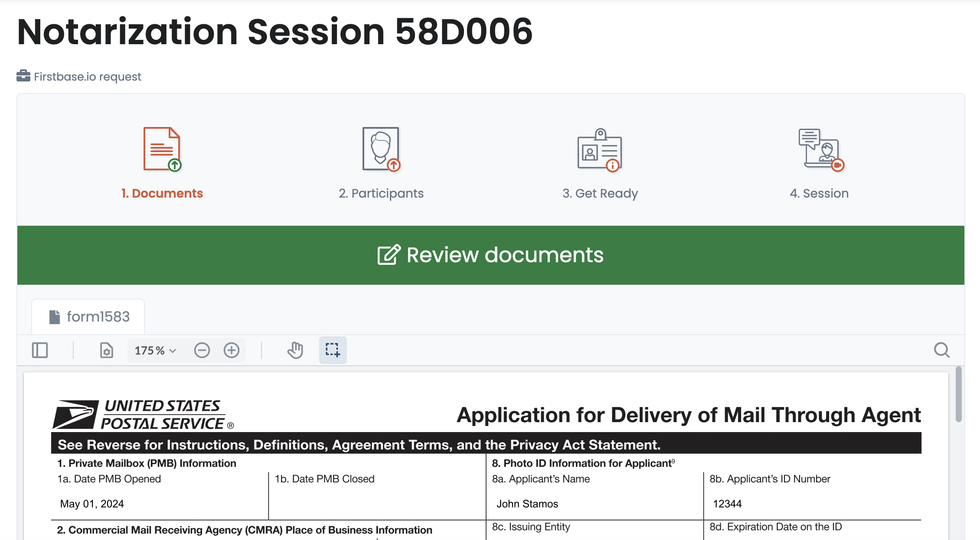Open the page view settings icon
Viewport: 980px width, 540px height.
tap(106, 350)
